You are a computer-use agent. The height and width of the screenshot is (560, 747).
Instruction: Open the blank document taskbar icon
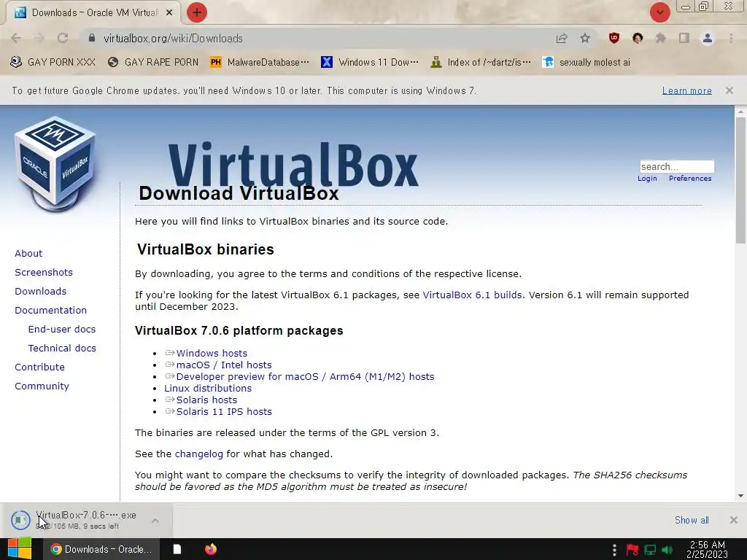point(177,549)
